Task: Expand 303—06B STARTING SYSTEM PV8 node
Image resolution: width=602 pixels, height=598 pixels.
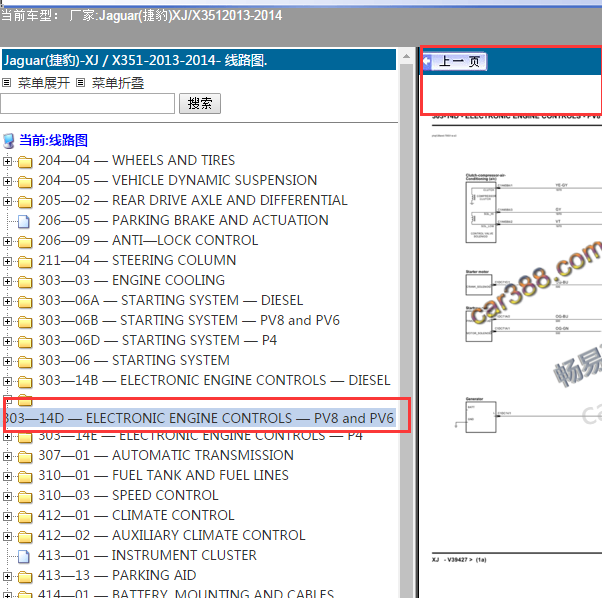Action: click(x=7, y=321)
